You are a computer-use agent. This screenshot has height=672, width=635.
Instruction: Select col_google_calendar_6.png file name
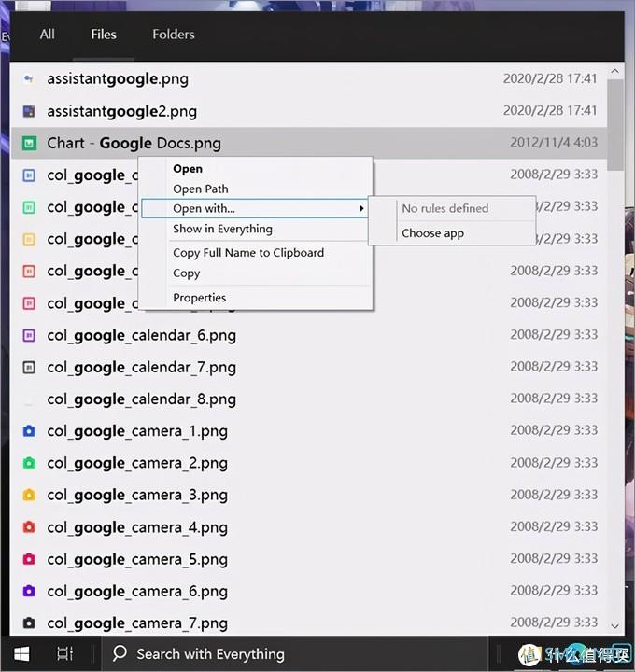[x=142, y=335]
